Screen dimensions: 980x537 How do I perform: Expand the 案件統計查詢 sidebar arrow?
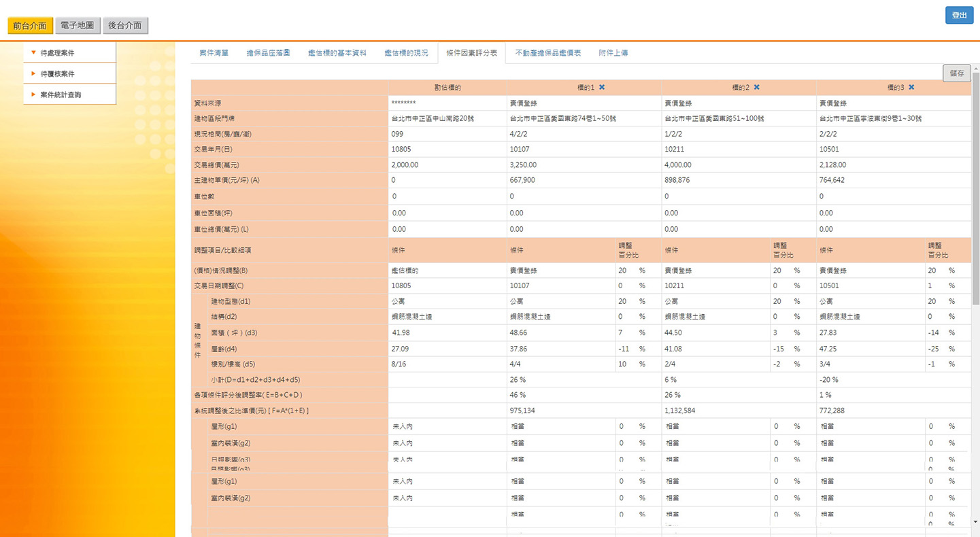click(33, 94)
